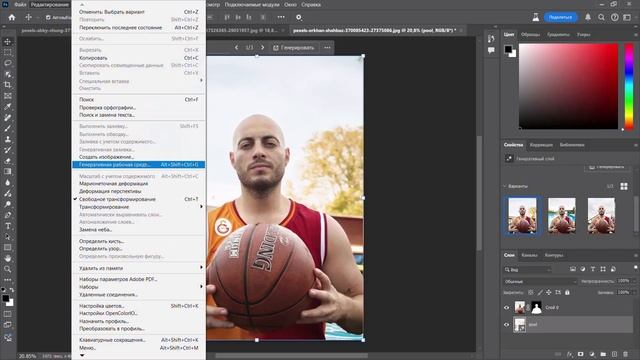640x360 pixels.
Task: Choose Замена неба menu item
Action: click(x=139, y=229)
